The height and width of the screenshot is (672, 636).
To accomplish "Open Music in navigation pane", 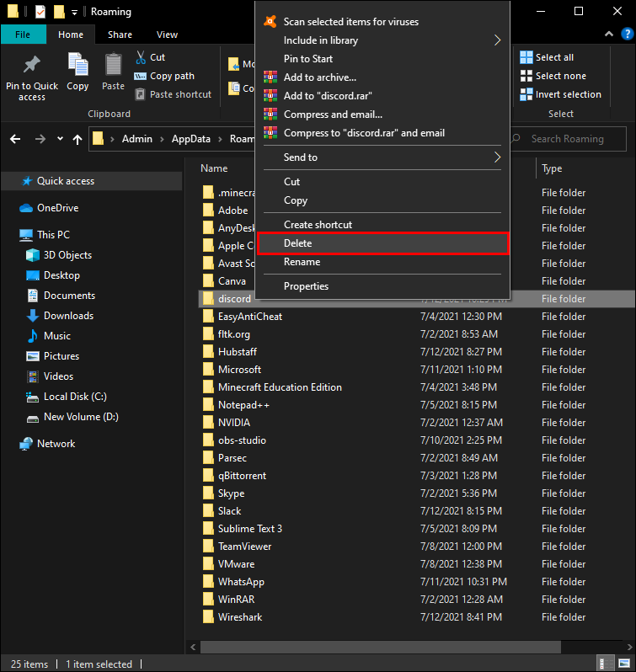I will pos(49,335).
